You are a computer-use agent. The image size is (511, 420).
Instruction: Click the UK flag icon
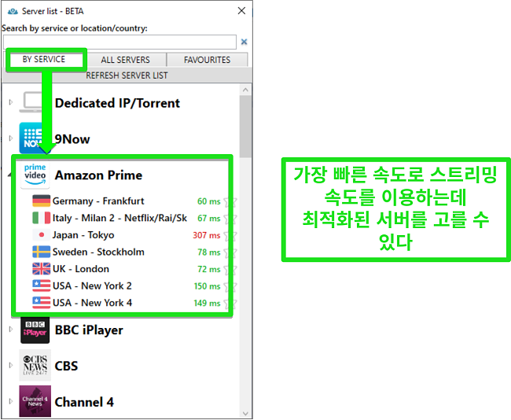[x=42, y=269]
